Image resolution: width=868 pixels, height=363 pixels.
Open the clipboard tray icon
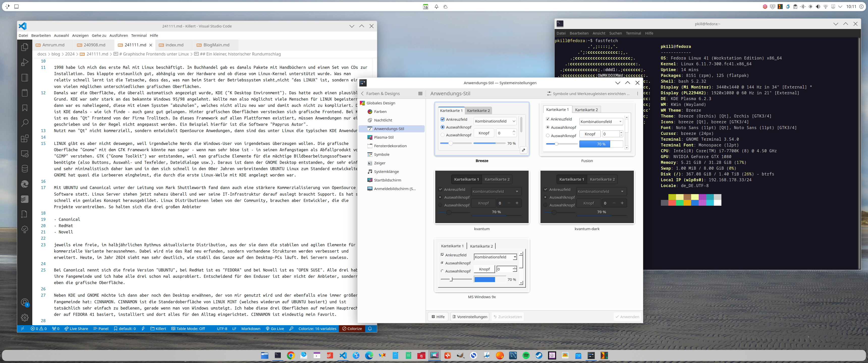[795, 6]
